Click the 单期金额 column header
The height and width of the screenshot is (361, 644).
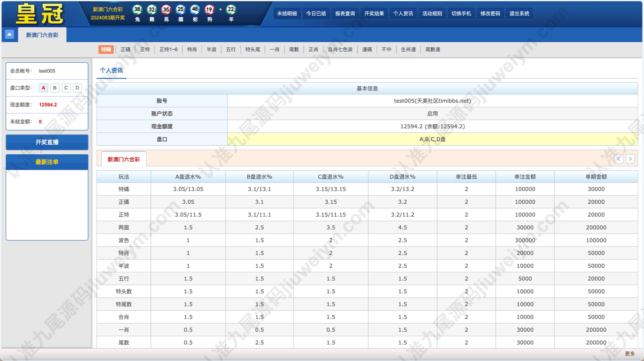pyautogui.click(x=596, y=177)
